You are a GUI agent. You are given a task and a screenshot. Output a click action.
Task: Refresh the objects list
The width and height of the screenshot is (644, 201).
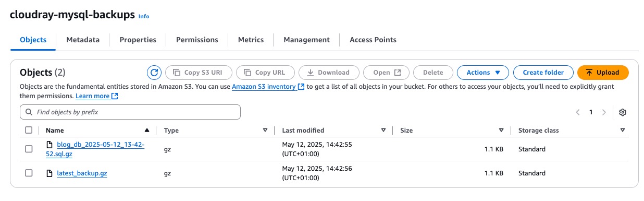tap(154, 73)
